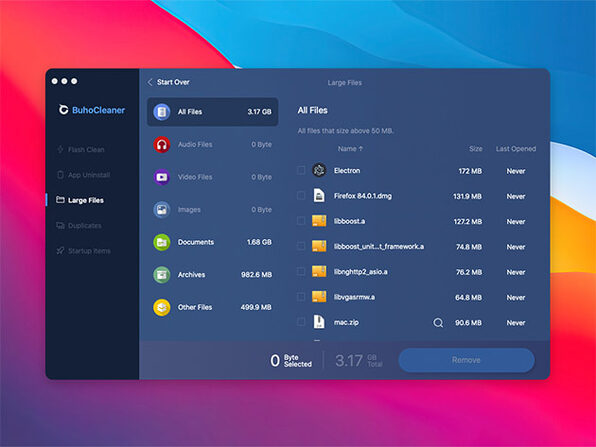Viewport: 596px width, 447px height.
Task: Open the Audio Files category headphone icon
Action: (x=162, y=144)
